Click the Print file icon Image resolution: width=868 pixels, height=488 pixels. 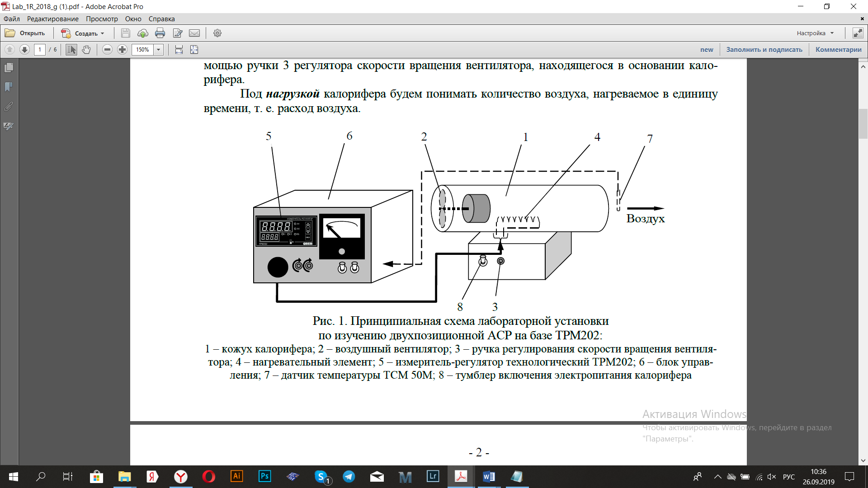[x=160, y=33]
